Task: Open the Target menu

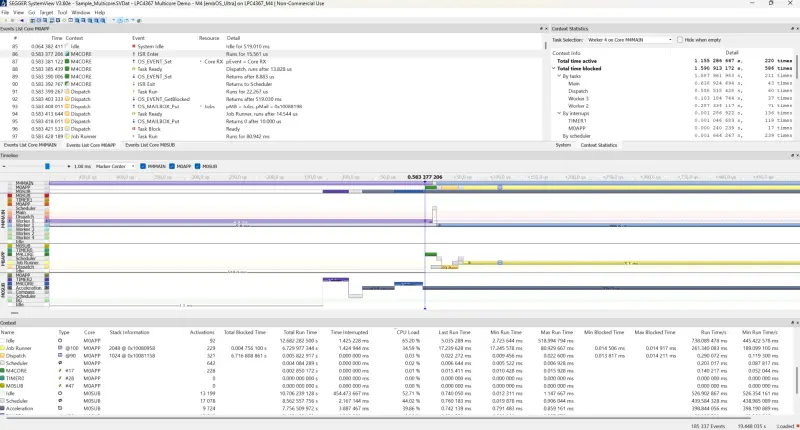Action: click(46, 12)
